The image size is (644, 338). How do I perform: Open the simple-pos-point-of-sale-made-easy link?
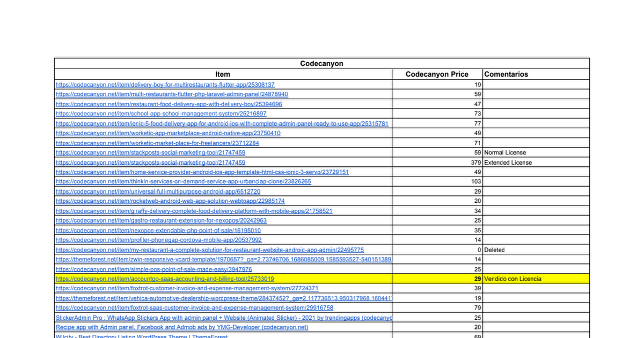tap(154, 269)
